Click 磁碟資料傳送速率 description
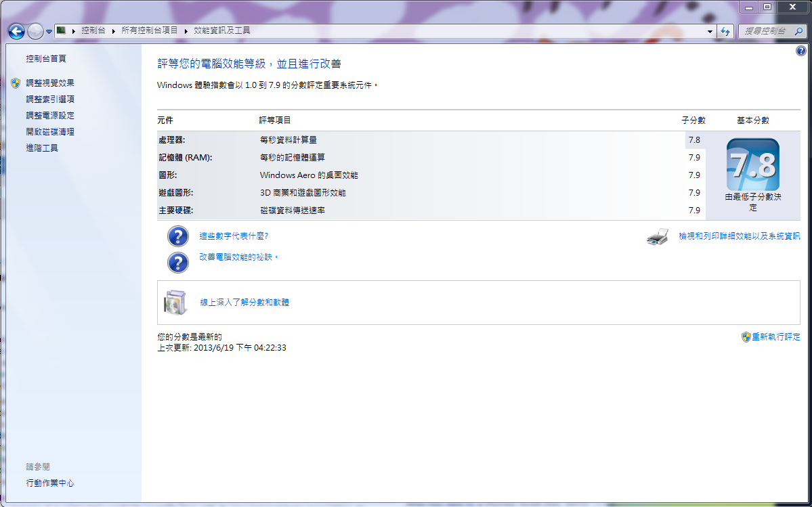Viewport: 812px width, 507px height. coord(293,210)
